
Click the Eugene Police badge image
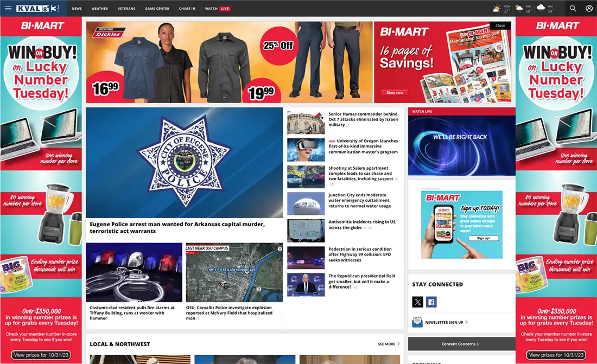[185, 163]
